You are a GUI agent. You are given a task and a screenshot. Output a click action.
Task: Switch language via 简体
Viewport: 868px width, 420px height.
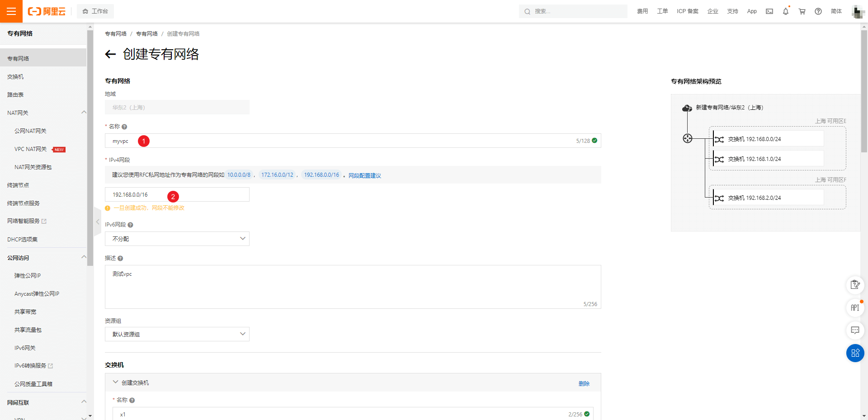[x=836, y=11]
